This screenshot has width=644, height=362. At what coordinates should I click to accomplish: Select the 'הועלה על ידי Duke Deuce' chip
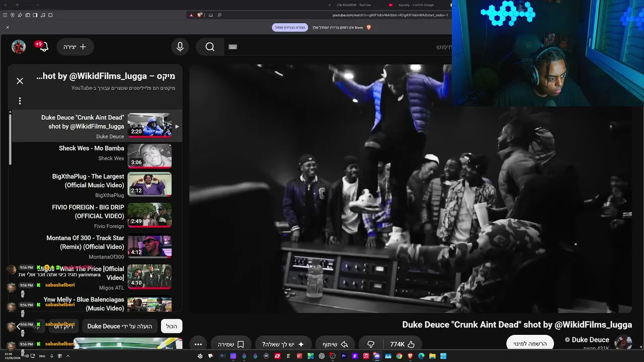(x=120, y=326)
